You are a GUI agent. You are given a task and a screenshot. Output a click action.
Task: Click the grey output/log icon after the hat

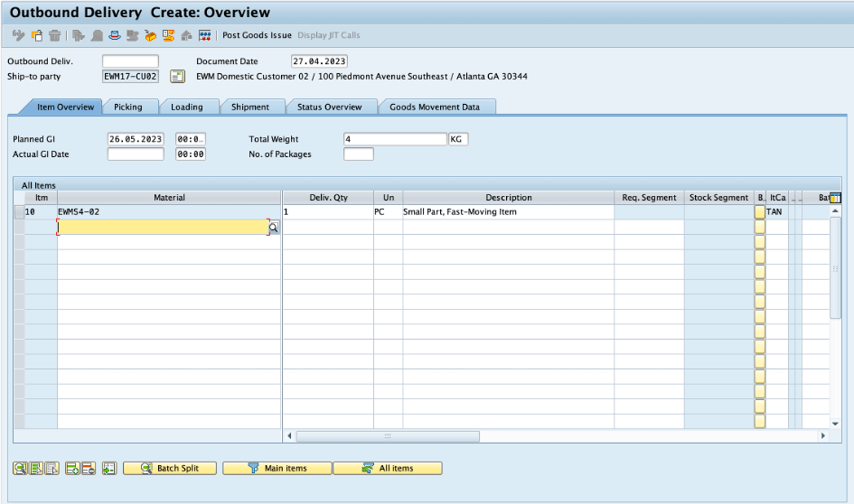pyautogui.click(x=132, y=35)
